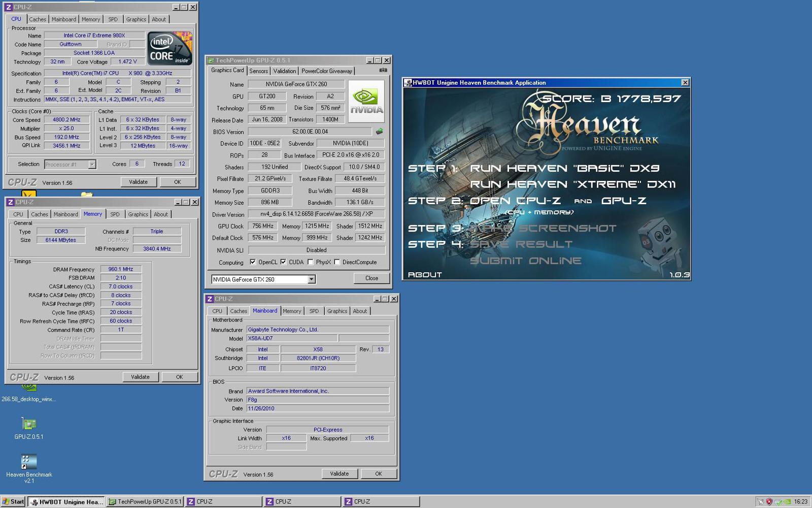Switch to Sensors tab in GPU-Z
812x508 pixels.
258,71
